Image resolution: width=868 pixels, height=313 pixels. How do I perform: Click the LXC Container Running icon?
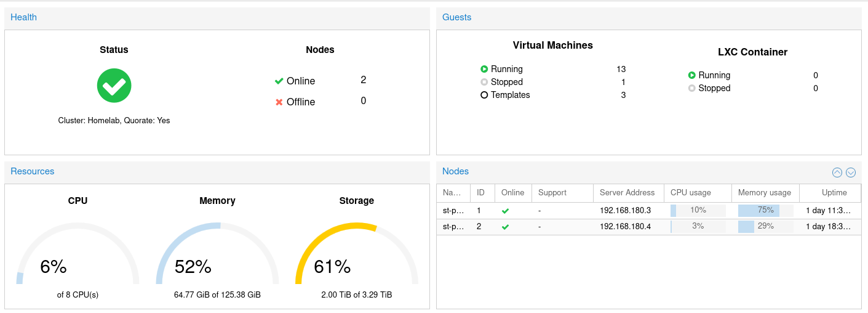coord(692,75)
